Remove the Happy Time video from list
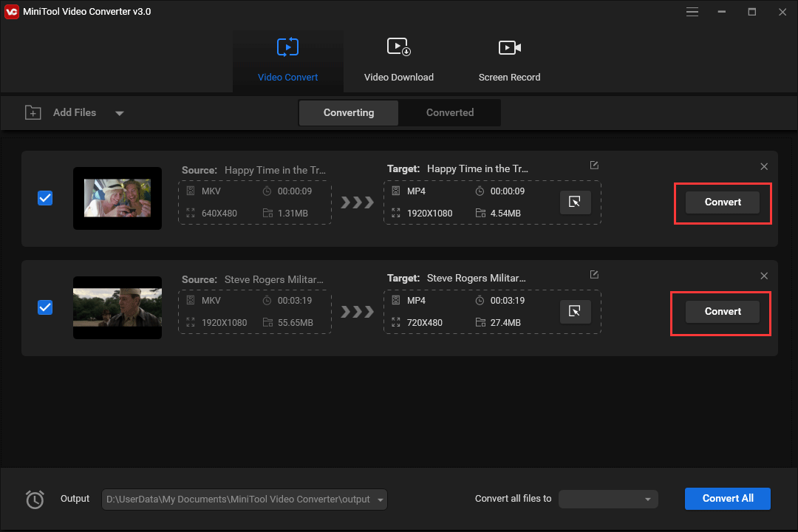The width and height of the screenshot is (798, 532). pos(764,166)
